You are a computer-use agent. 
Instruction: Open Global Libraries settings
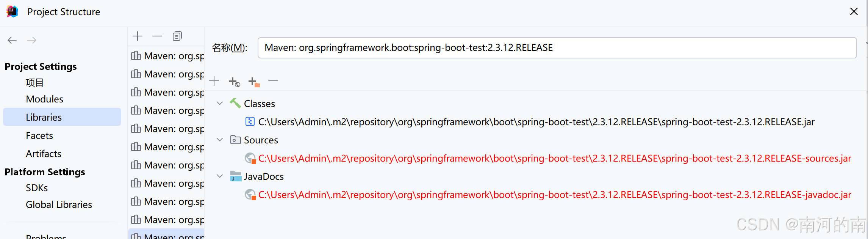pos(59,204)
